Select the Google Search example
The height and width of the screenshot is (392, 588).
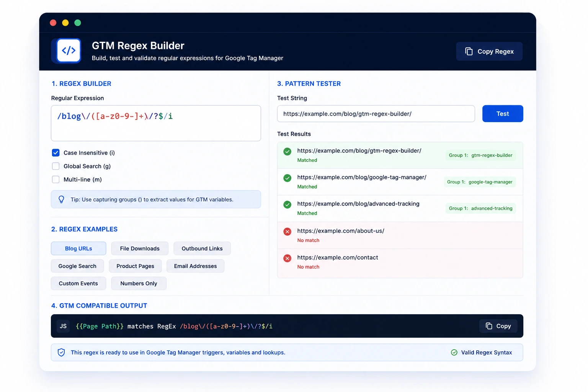77,266
